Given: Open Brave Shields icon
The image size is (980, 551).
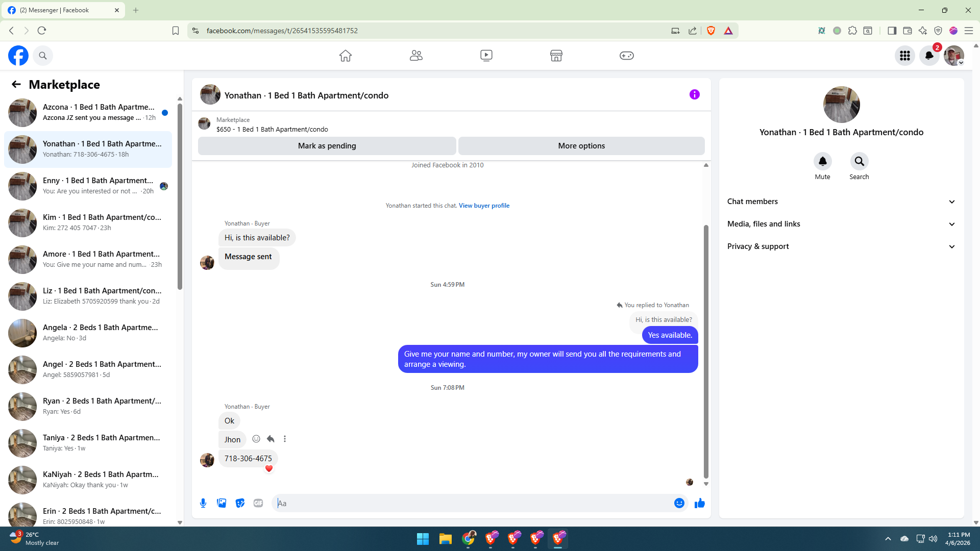Looking at the screenshot, I should coord(711,31).
